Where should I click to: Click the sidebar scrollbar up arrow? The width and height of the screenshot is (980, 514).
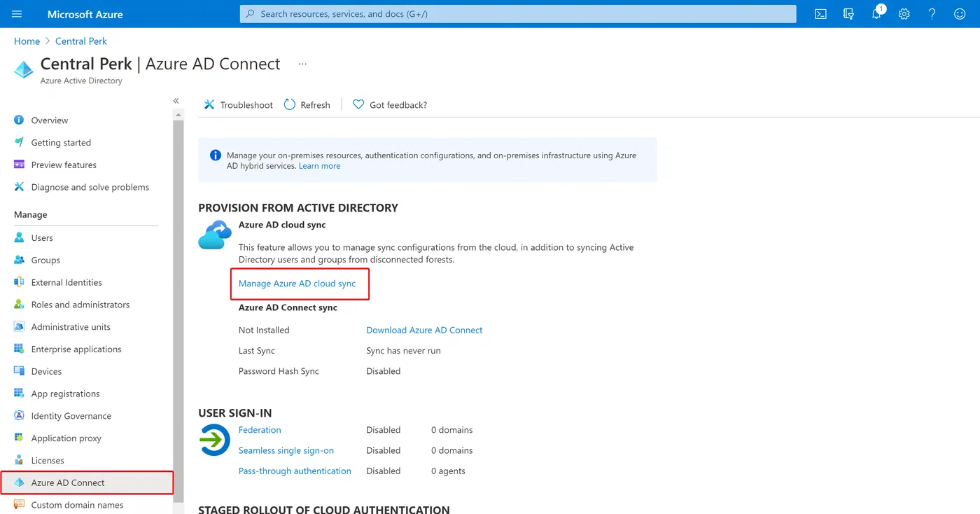(x=178, y=115)
